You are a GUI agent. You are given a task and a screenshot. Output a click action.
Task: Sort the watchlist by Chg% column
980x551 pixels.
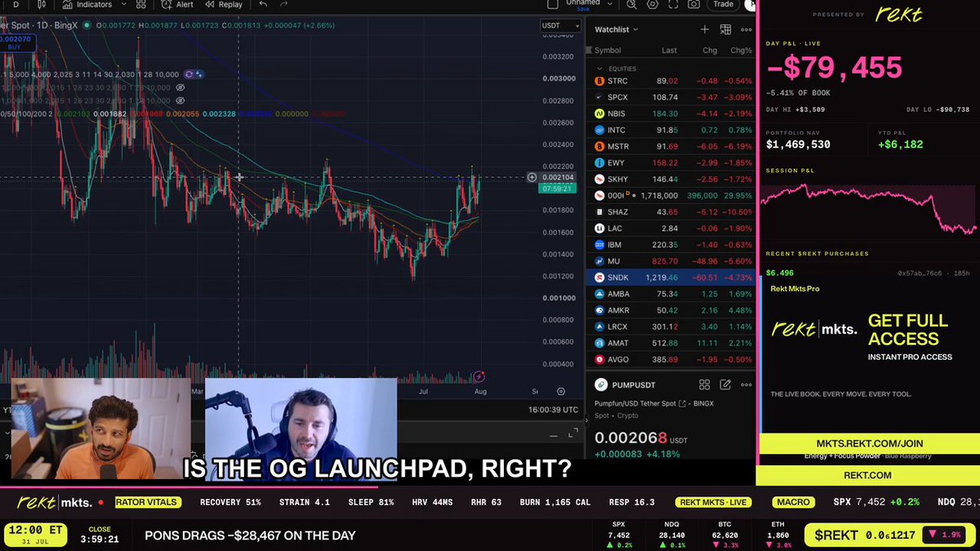click(741, 51)
